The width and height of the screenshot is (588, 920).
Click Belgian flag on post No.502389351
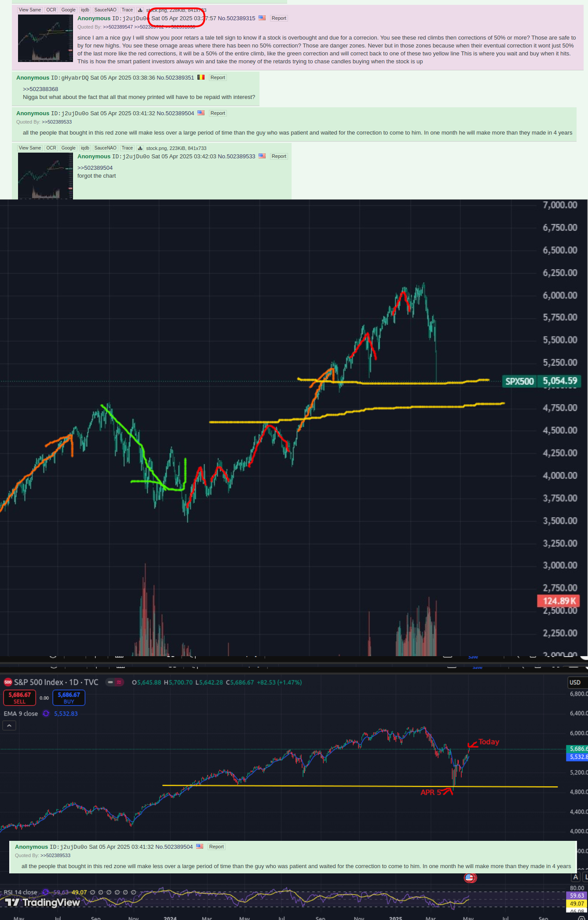coord(201,77)
